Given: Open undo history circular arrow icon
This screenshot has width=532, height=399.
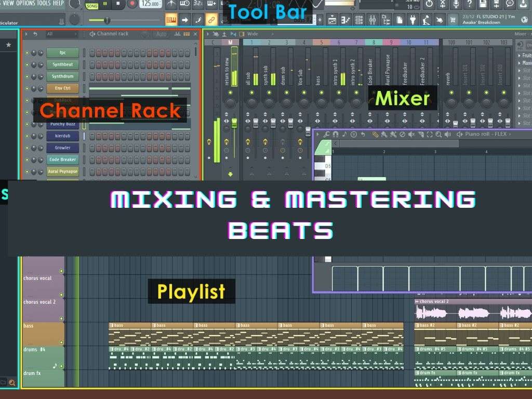Looking at the screenshot, I should 429,4.
